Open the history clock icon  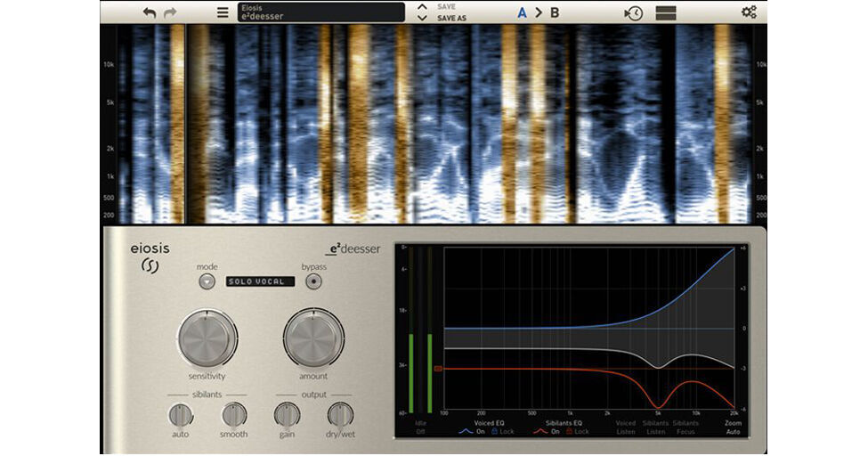(633, 12)
